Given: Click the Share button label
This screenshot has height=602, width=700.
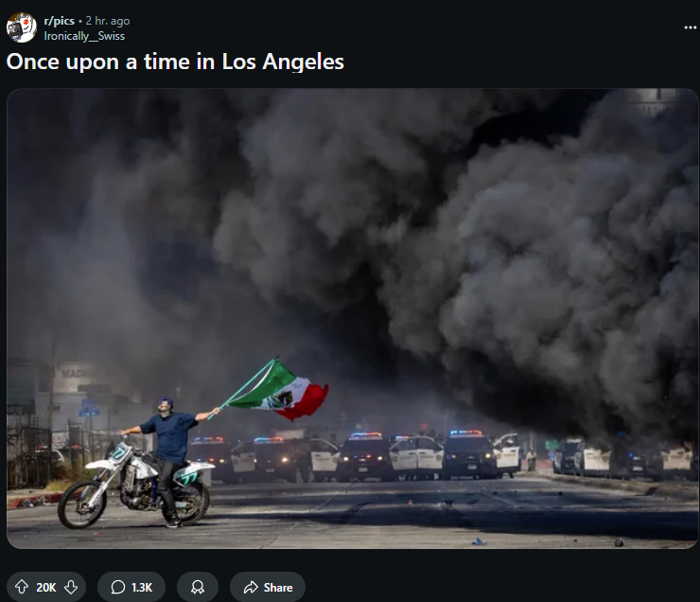Looking at the screenshot, I should click(278, 587).
